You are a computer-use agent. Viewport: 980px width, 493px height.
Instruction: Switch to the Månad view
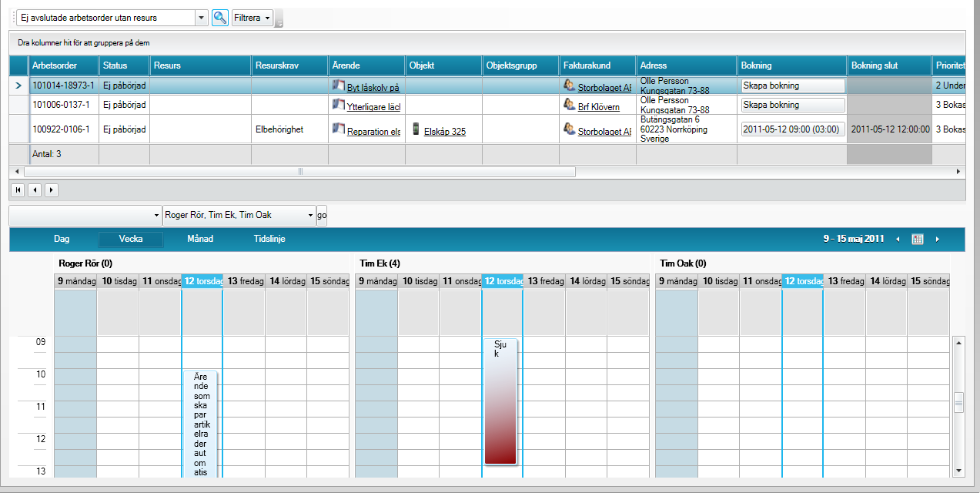200,239
